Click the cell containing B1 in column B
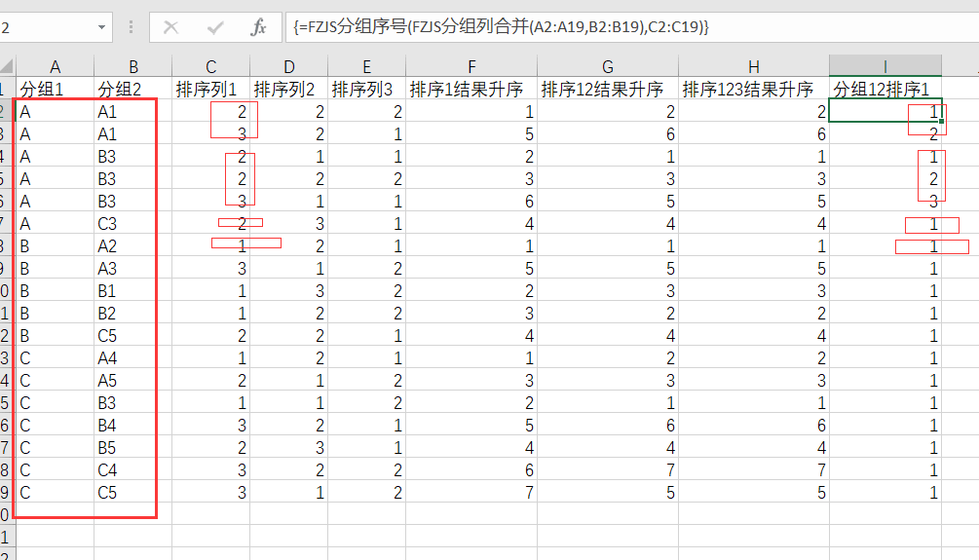 tap(133, 291)
